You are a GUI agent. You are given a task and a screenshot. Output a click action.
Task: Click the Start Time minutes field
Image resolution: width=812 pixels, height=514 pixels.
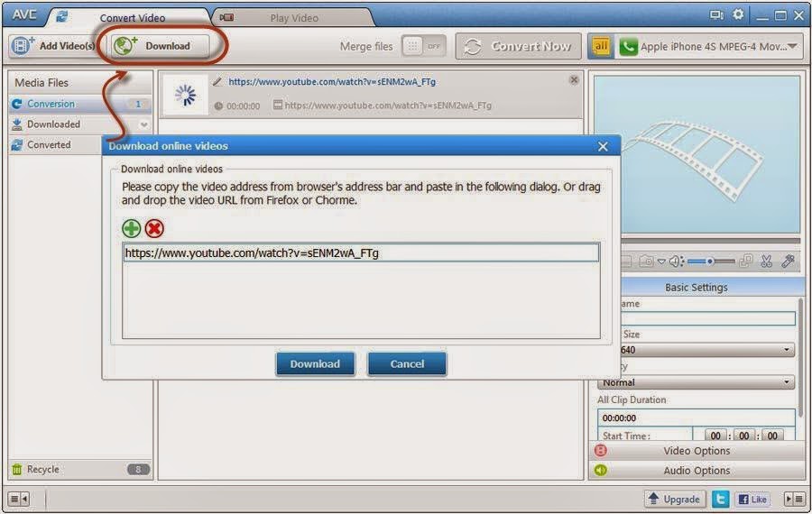[743, 436]
